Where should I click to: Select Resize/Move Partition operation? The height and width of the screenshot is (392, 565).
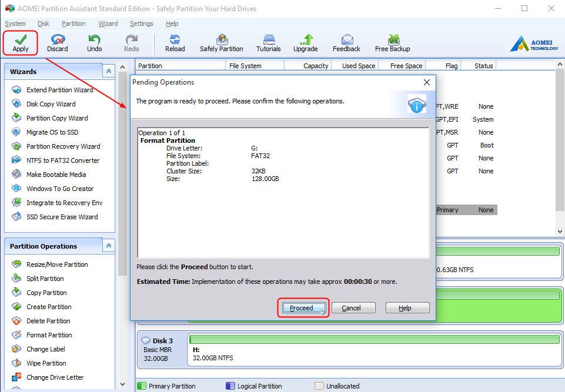pyautogui.click(x=50, y=264)
